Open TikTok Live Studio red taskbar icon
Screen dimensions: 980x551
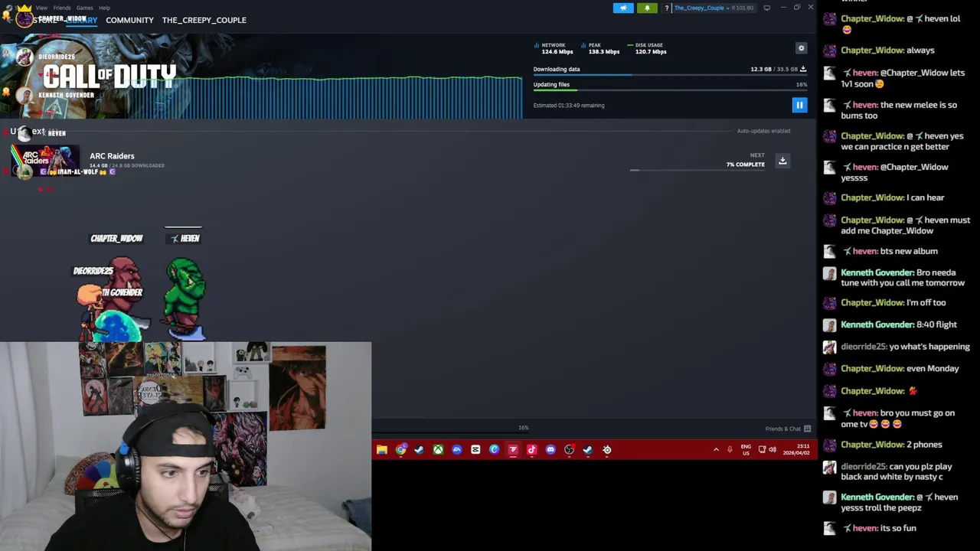(513, 450)
